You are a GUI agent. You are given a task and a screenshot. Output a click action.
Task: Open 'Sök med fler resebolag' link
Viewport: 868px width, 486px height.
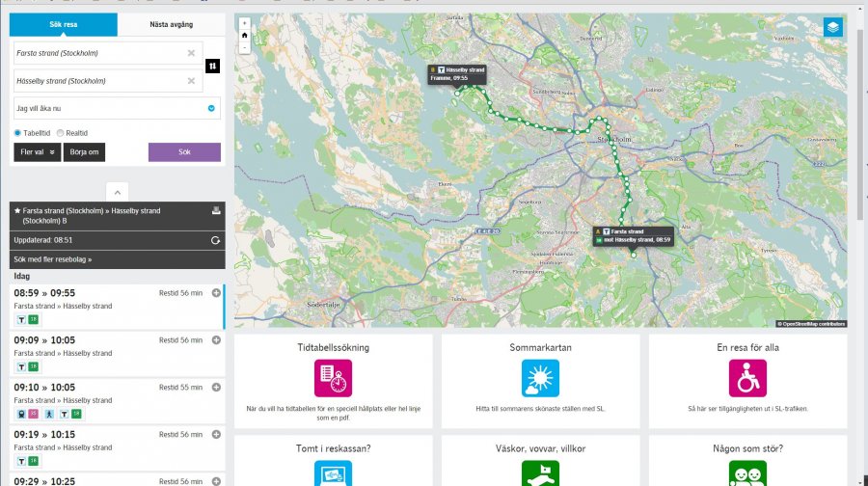tap(53, 259)
